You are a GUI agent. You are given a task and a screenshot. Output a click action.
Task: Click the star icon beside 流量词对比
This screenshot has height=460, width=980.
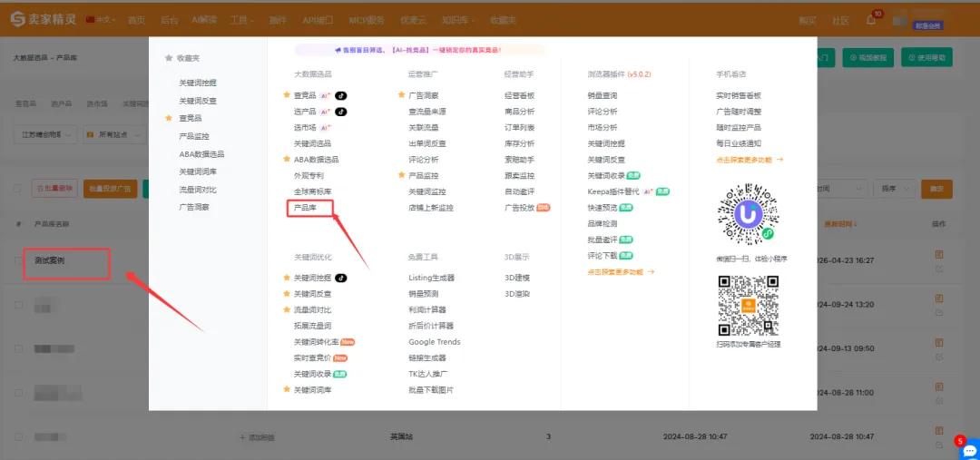pos(287,310)
